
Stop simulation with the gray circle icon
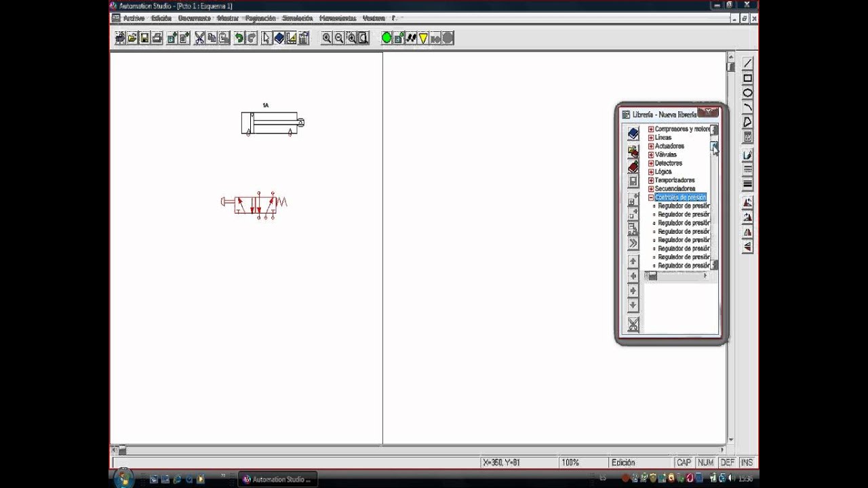click(448, 38)
